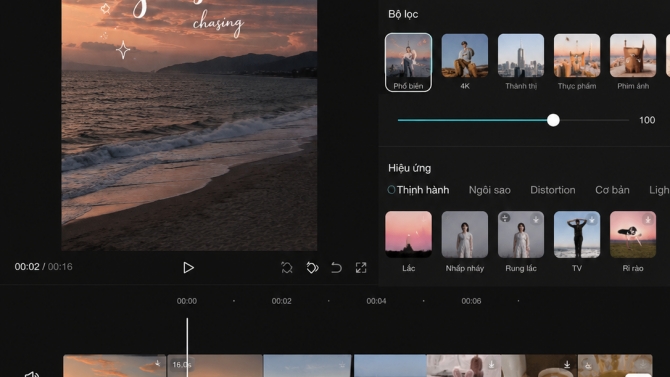Jump to the 00:02 timeline mark

pyautogui.click(x=282, y=301)
